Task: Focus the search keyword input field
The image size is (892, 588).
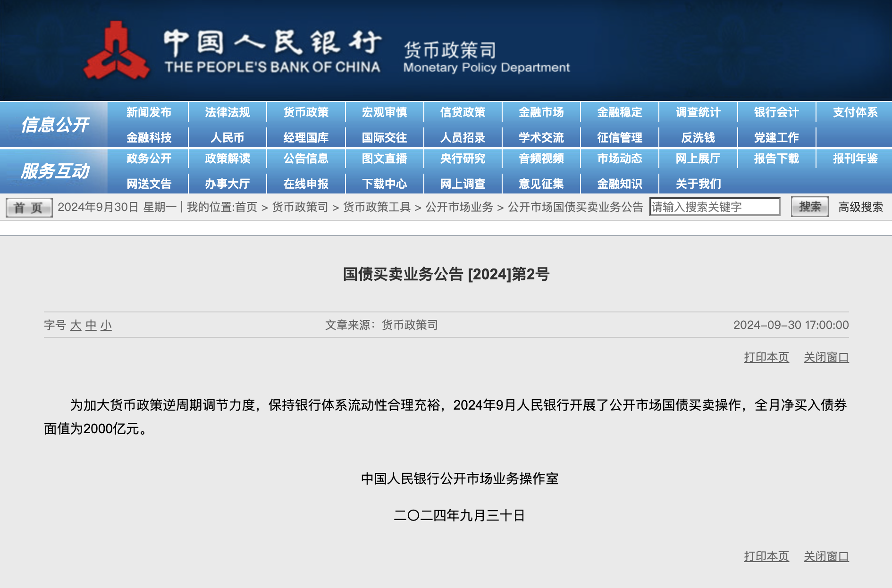Action: pos(714,207)
